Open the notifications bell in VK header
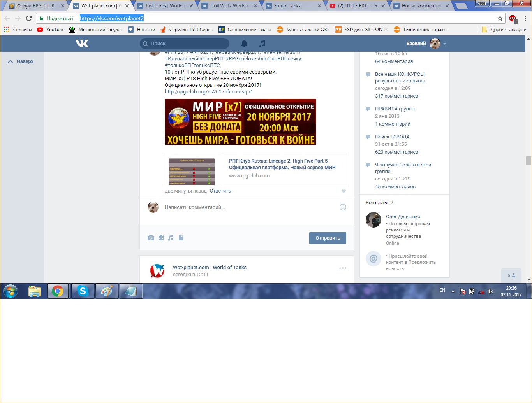Viewport: 532px width, 403px height. coord(244,44)
